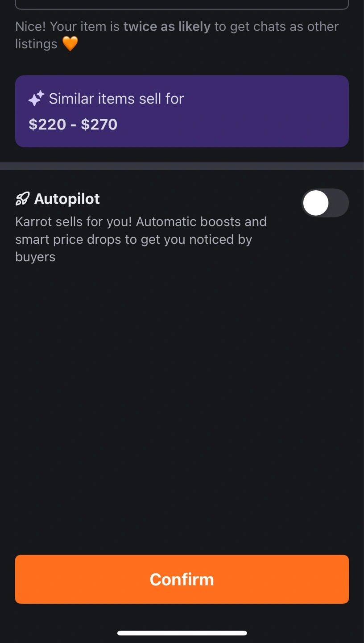Tap the 'Karrot sells for you!' sentence

click(x=74, y=221)
